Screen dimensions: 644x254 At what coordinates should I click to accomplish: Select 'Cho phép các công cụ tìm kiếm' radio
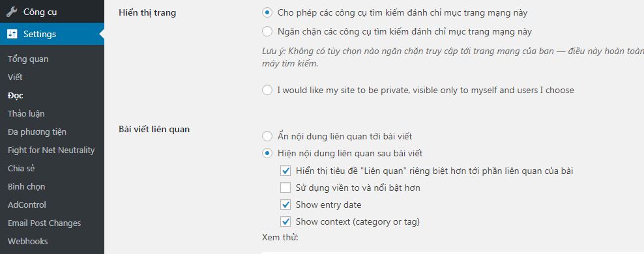[267, 13]
